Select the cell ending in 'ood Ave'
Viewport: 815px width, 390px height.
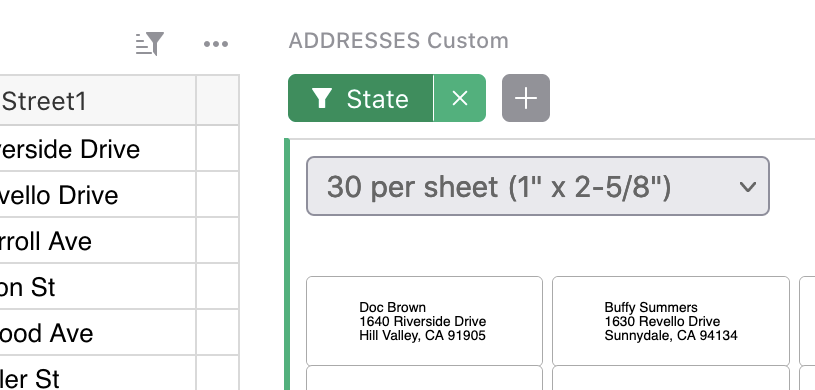coord(98,332)
